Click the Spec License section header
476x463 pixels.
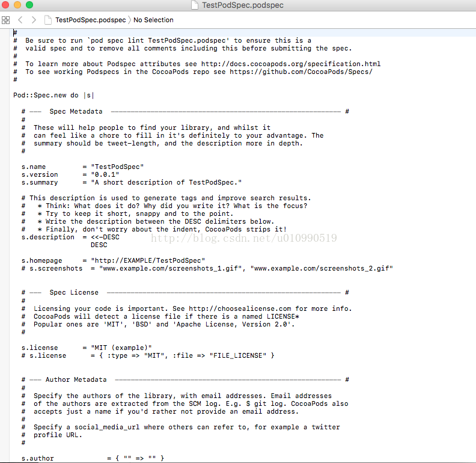click(185, 292)
